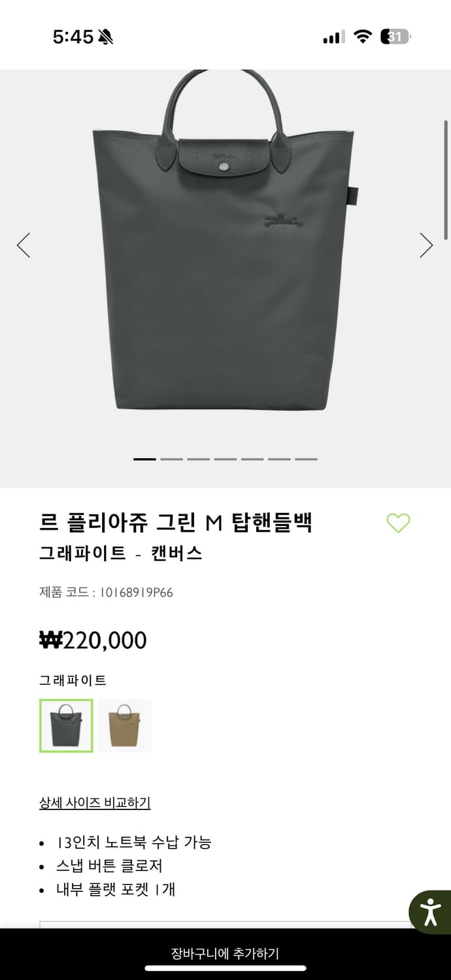Tap 장바구니에 추가하기 to add to cart
The height and width of the screenshot is (980, 451).
coord(225,955)
